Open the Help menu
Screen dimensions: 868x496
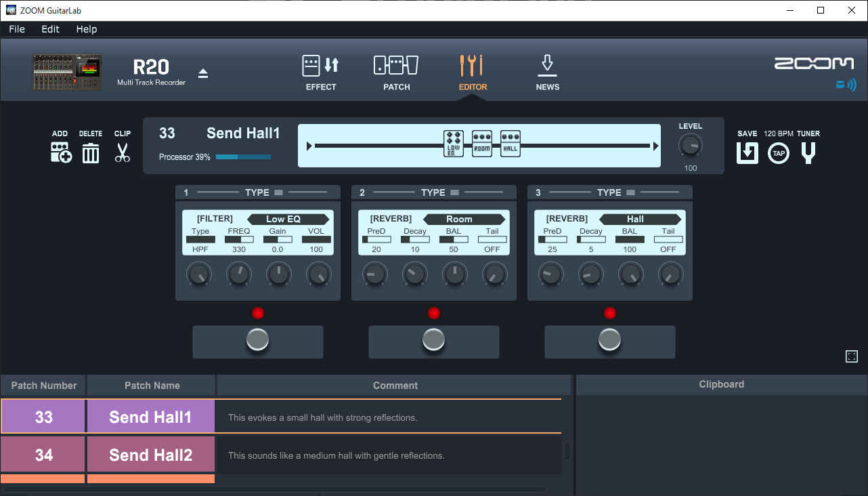[x=87, y=29]
